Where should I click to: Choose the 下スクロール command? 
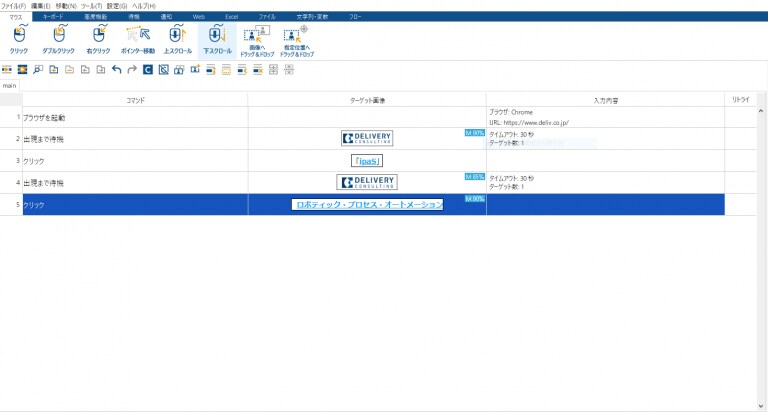[x=217, y=40]
